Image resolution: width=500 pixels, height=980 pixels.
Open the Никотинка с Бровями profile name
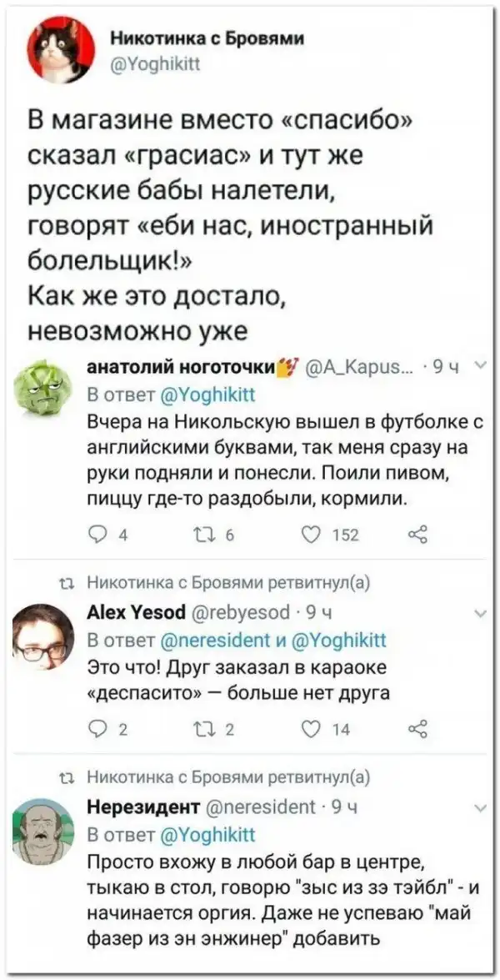point(208,39)
